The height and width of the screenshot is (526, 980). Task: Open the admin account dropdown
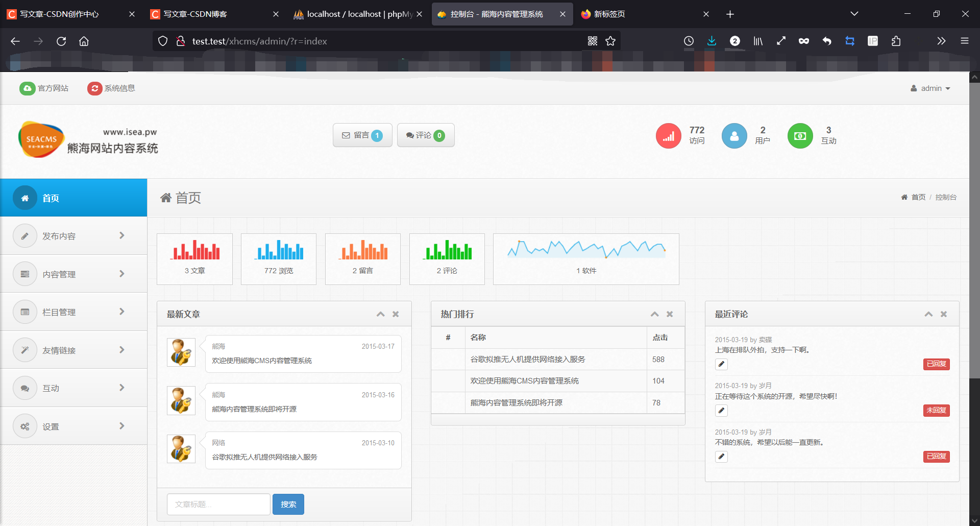coord(930,88)
